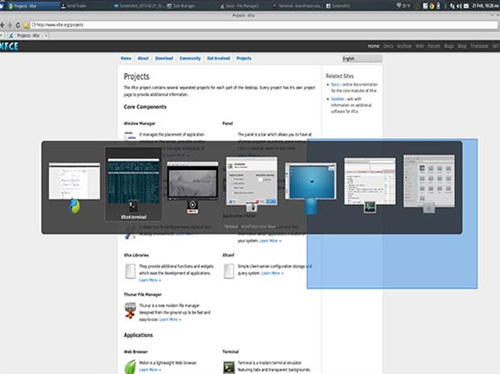The height and width of the screenshot is (374, 500).
Task: Click the browser back arrow
Action: tap(3, 25)
